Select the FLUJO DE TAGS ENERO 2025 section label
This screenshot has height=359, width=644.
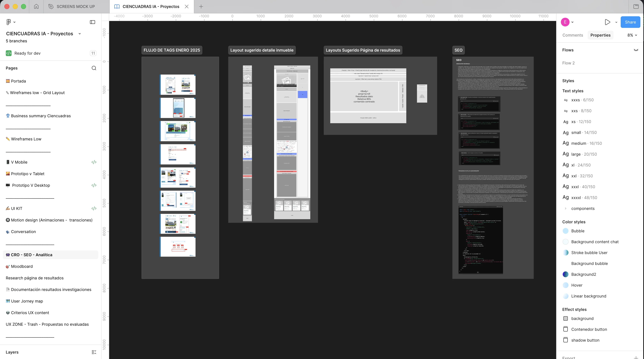tap(172, 50)
